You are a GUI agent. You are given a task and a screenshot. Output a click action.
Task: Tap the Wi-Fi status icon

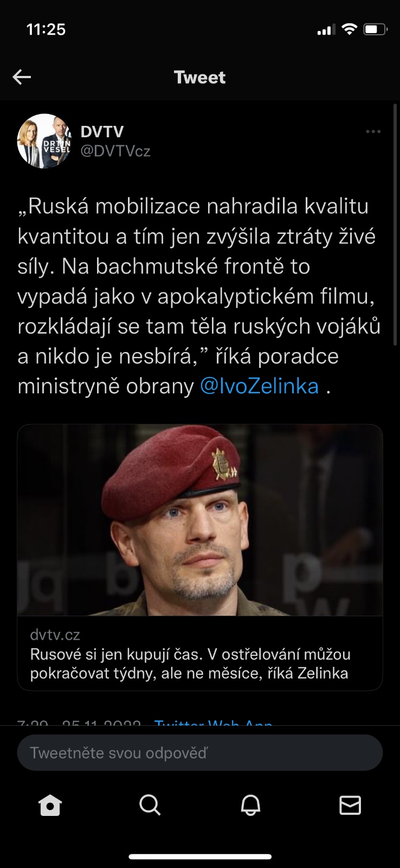[350, 29]
